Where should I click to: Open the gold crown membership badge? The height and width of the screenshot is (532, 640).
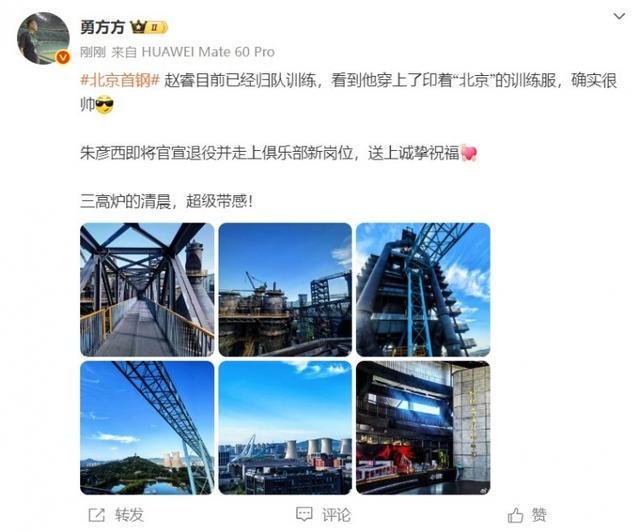coord(149,27)
